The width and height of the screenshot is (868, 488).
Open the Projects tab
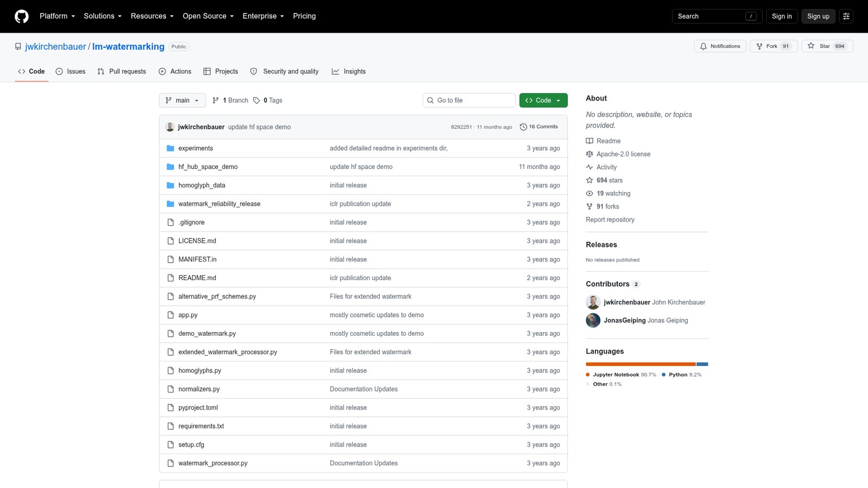(221, 72)
